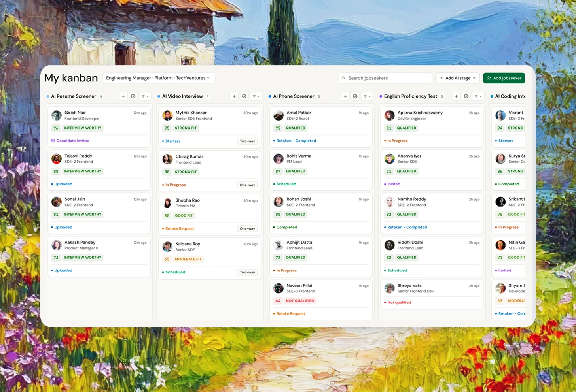Add a card to English Proficiency Test column
Viewport: 576px width, 392px height.
click(x=456, y=96)
